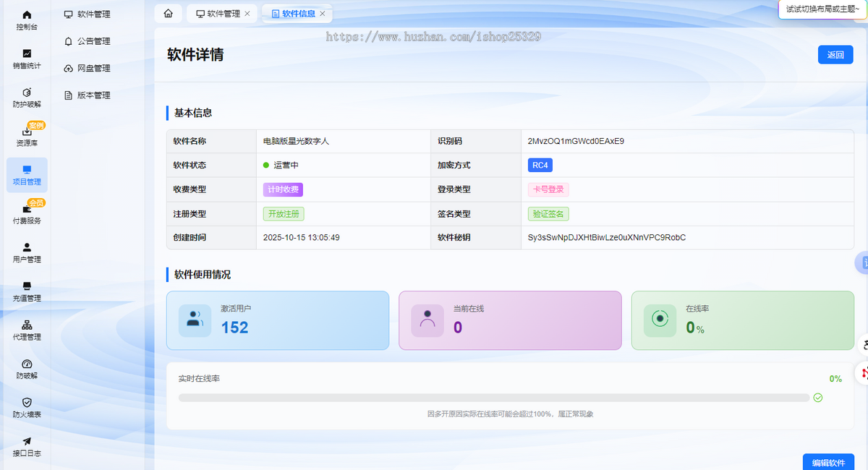This screenshot has width=868, height=470.
Task: Click the 返回 back button
Action: [835, 55]
